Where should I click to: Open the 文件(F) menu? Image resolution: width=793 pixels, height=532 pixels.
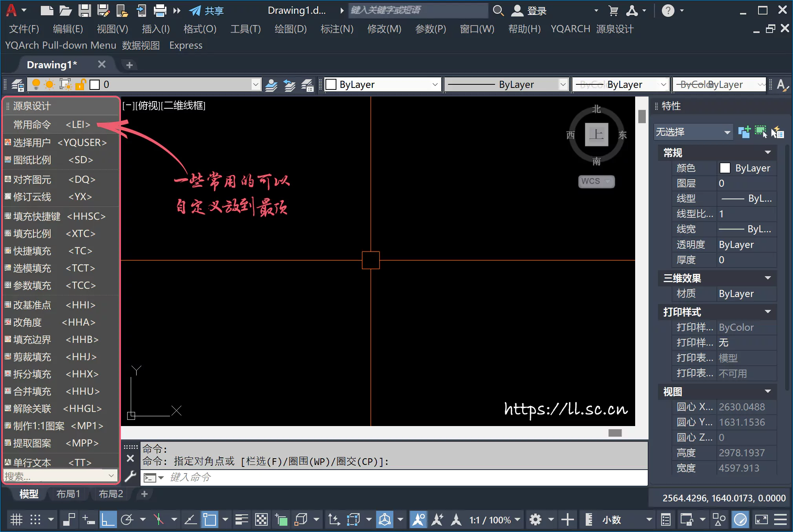click(x=24, y=29)
